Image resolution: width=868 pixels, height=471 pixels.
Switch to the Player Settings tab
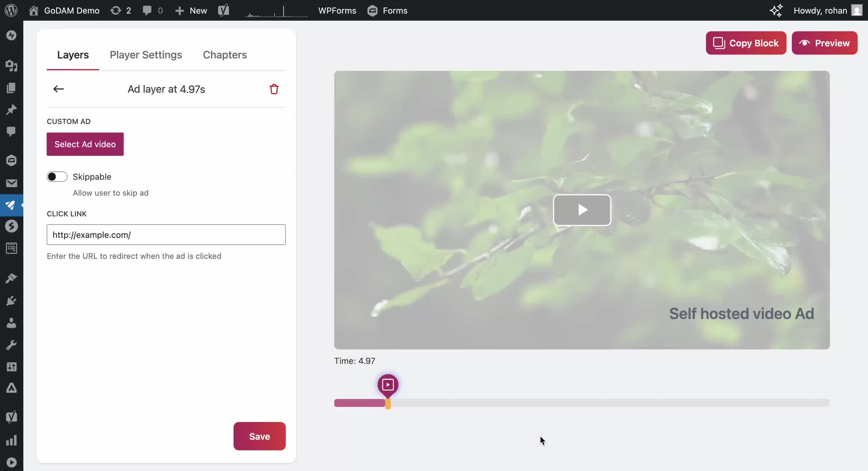(145, 55)
